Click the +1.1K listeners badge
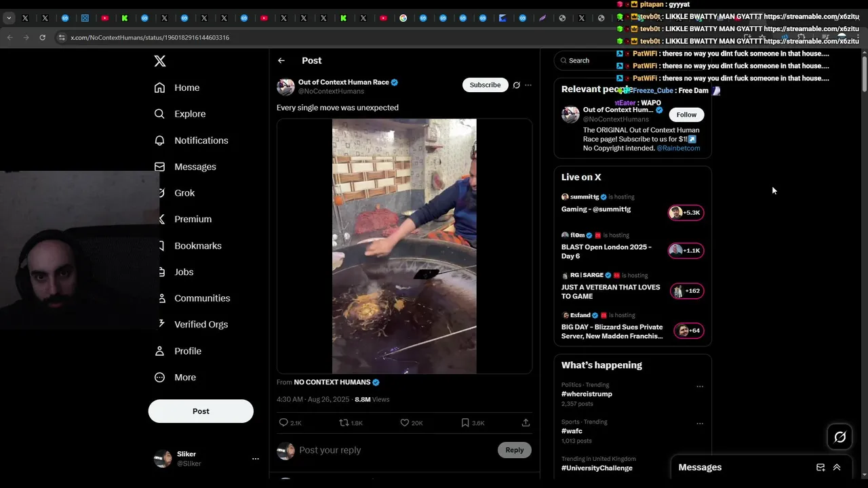 pyautogui.click(x=686, y=251)
